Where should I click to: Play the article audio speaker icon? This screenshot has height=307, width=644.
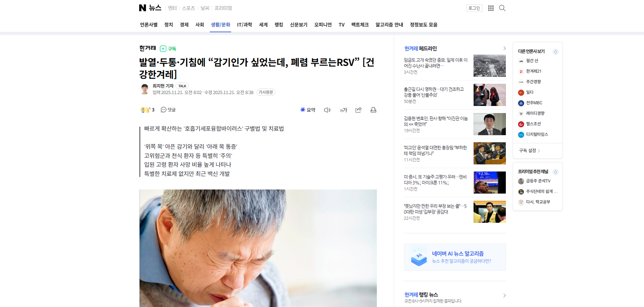pyautogui.click(x=327, y=110)
